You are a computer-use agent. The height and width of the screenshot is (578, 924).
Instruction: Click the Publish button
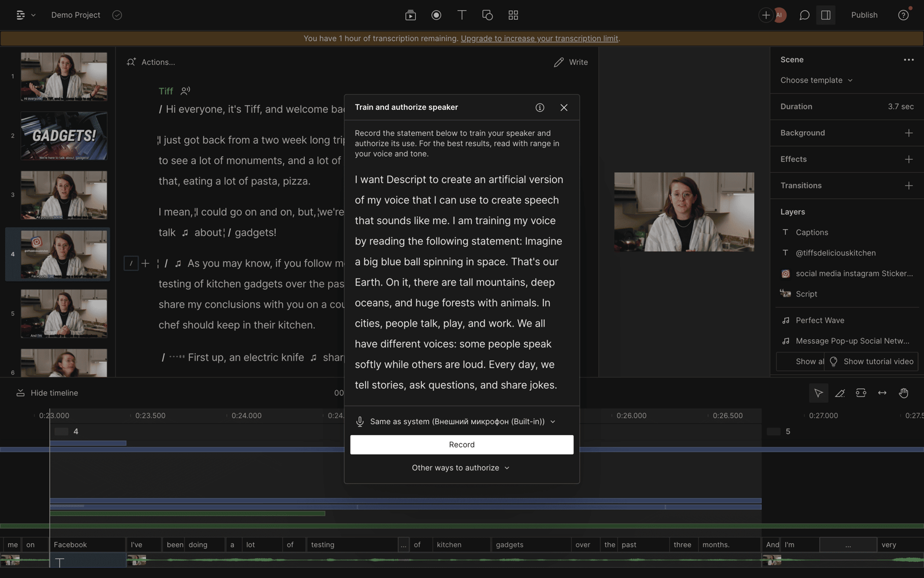(864, 16)
